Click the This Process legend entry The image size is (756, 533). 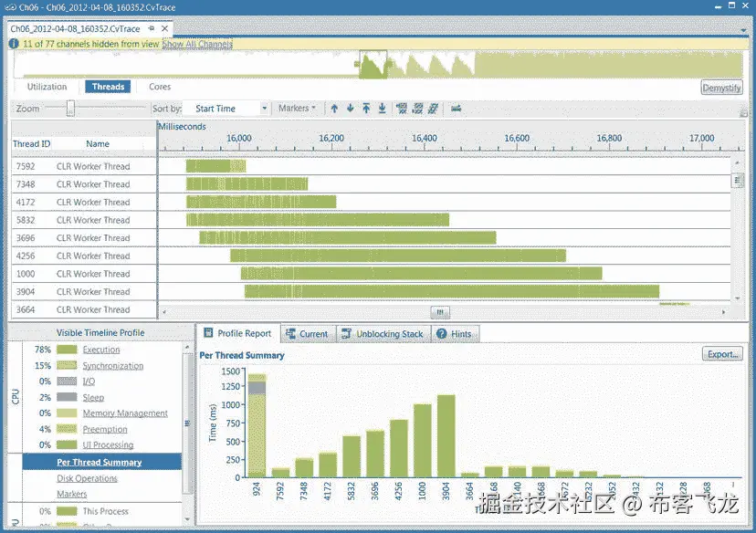105,511
